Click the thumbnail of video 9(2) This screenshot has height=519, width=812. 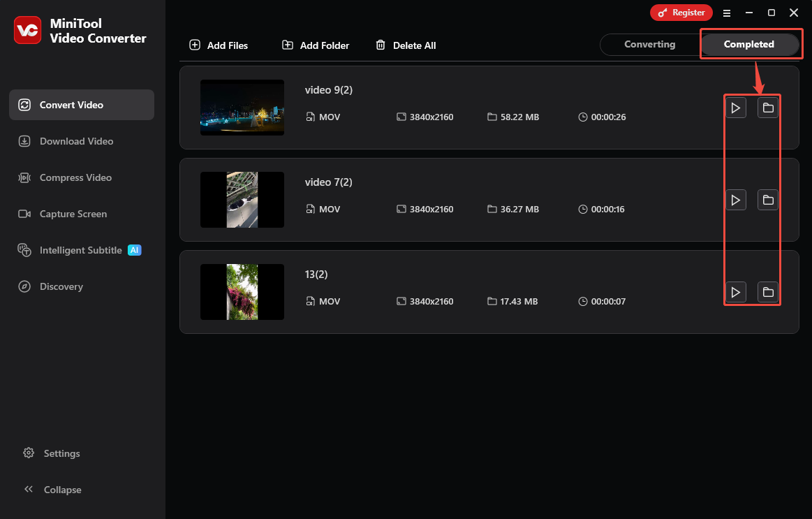242,108
